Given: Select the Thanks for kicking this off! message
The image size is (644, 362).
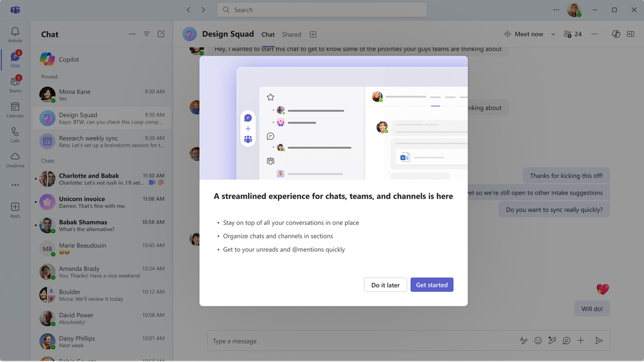Looking at the screenshot, I should coord(567,176).
